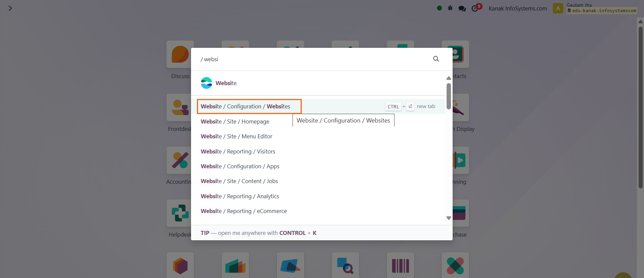Choose Website / Site / Menu Editor

(x=236, y=136)
